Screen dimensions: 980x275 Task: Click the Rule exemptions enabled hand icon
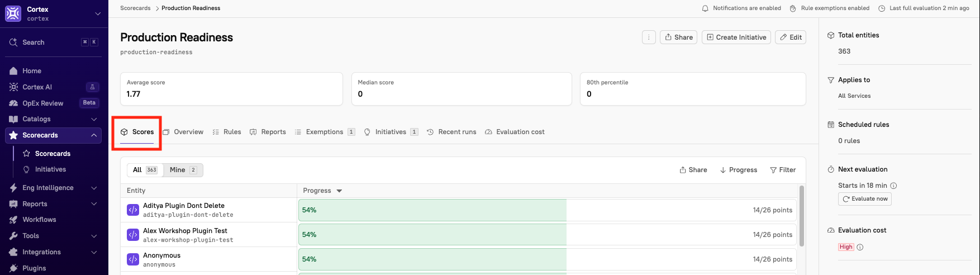coord(793,8)
